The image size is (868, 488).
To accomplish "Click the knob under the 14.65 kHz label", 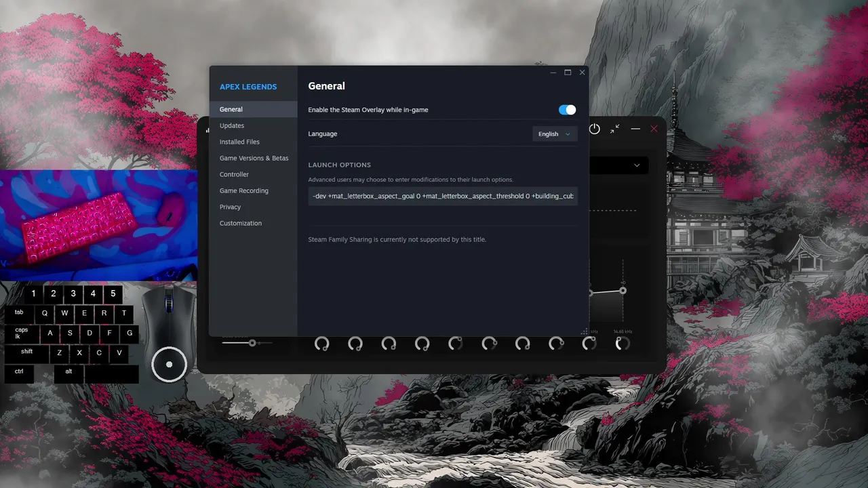I will 622,344.
